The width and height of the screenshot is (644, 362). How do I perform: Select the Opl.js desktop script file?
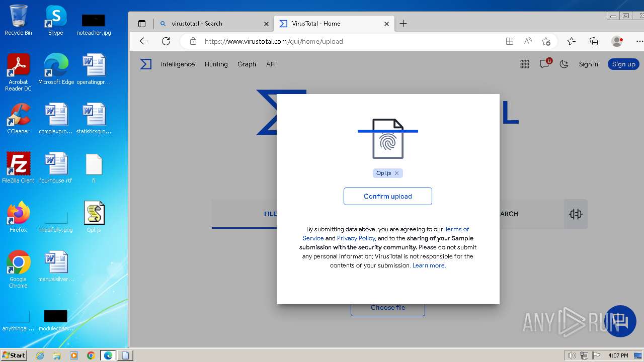(94, 217)
